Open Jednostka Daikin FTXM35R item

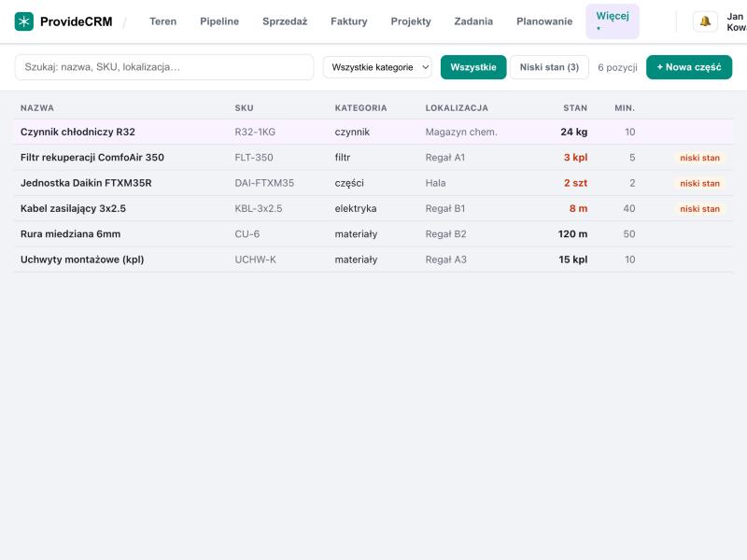click(373, 183)
